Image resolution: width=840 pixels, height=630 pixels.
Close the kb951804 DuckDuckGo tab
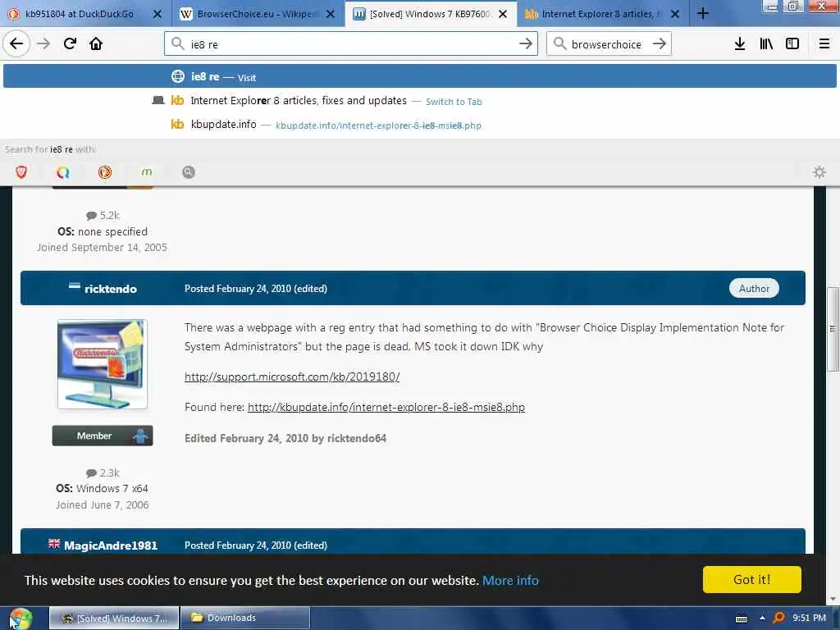pos(157,14)
